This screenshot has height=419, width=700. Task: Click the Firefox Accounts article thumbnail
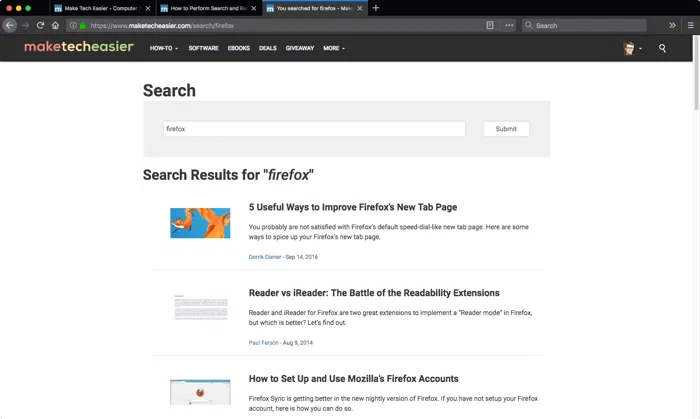[x=200, y=392]
